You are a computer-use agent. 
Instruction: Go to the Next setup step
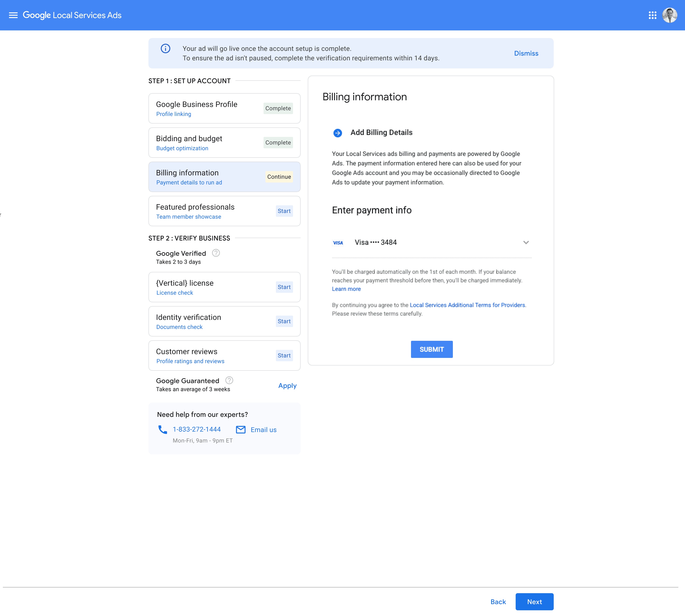pyautogui.click(x=534, y=602)
